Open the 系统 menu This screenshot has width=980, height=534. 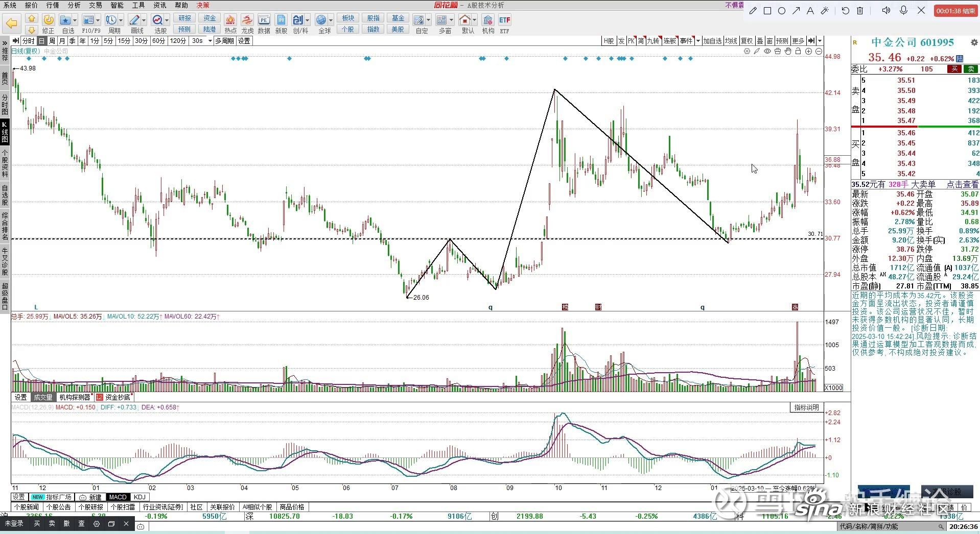coord(10,5)
